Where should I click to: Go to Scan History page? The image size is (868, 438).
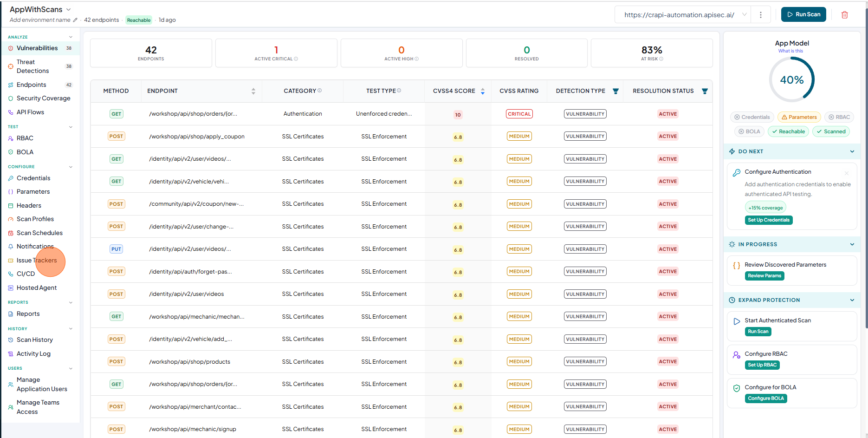pos(35,340)
